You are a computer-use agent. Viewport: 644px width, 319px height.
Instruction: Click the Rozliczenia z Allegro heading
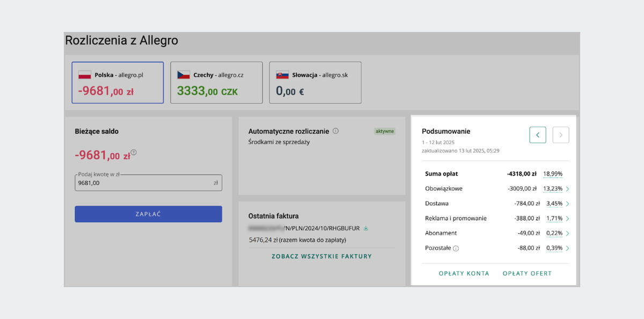pos(122,40)
